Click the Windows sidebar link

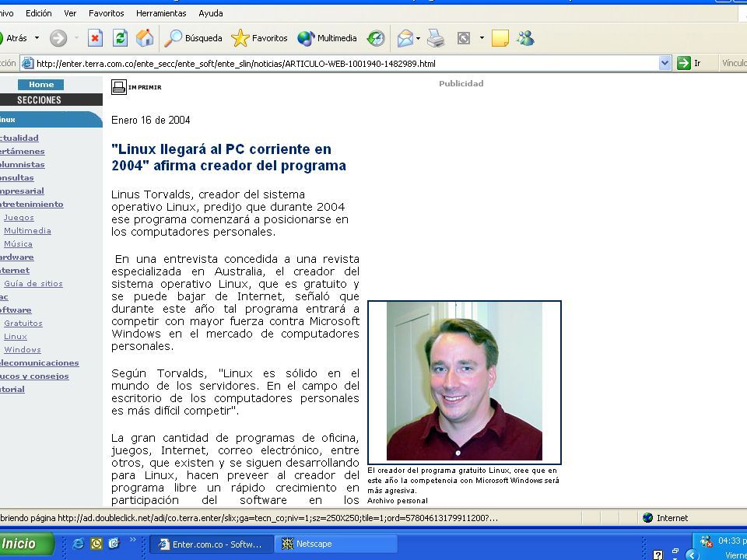(23, 349)
